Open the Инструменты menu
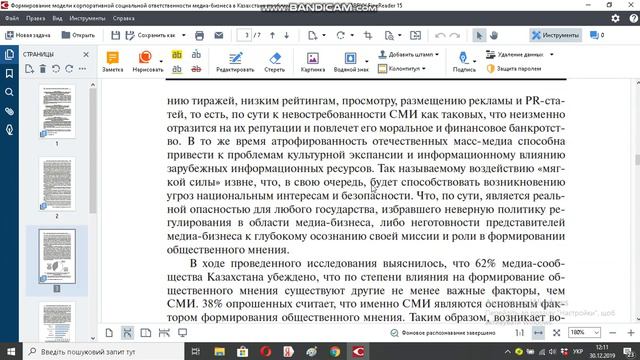 [87, 18]
